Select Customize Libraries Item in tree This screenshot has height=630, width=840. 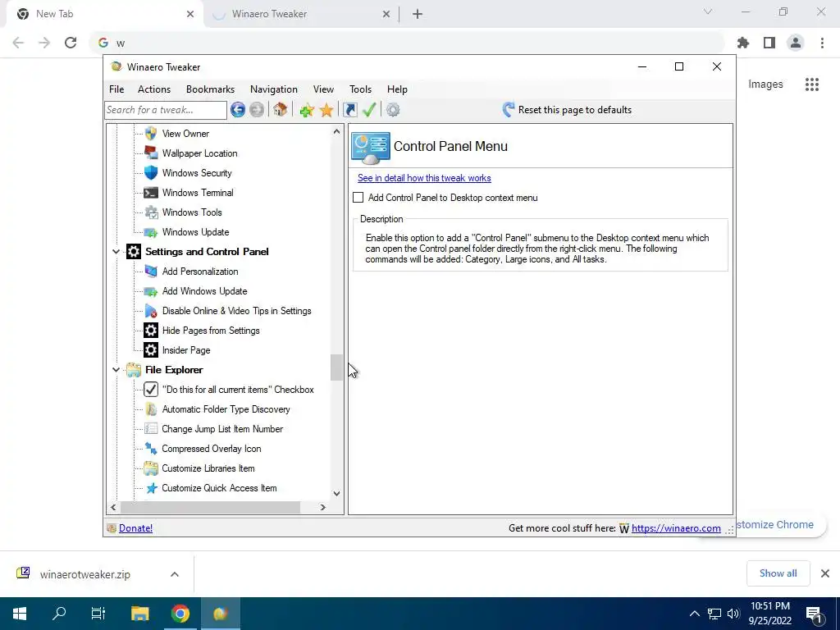click(x=208, y=468)
